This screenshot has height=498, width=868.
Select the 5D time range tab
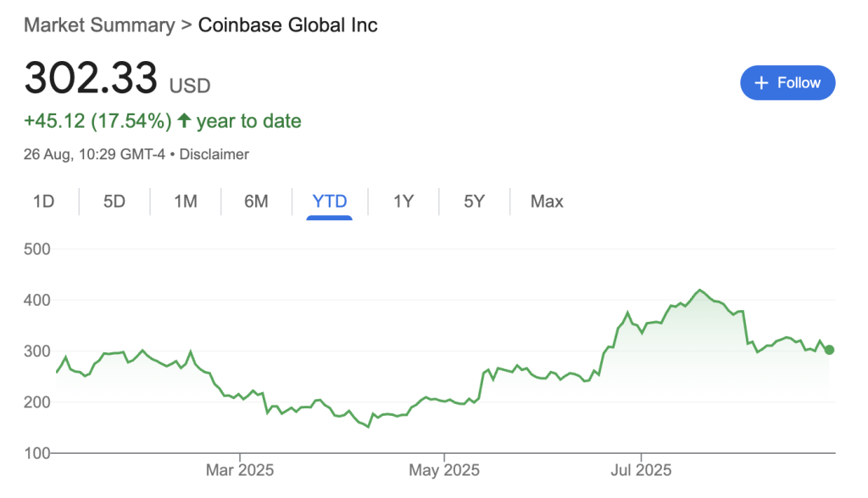point(114,202)
